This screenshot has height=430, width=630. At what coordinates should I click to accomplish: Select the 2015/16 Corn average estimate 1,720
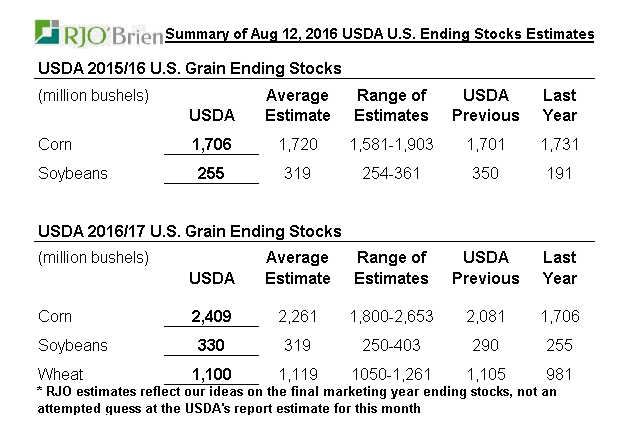[297, 145]
